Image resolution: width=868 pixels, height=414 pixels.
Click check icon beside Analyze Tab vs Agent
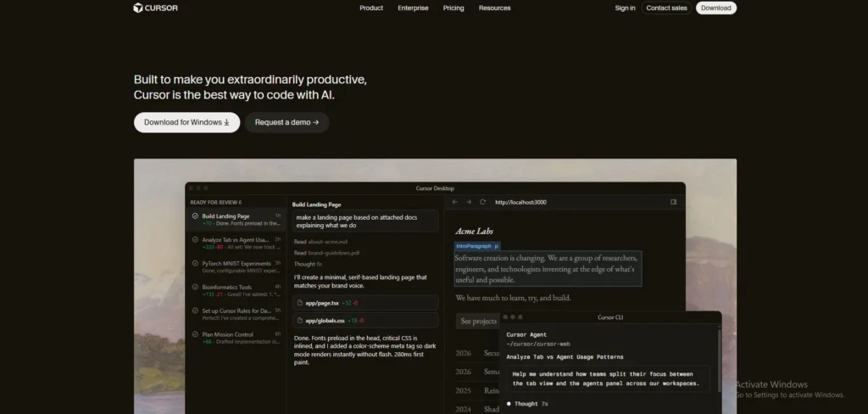195,240
